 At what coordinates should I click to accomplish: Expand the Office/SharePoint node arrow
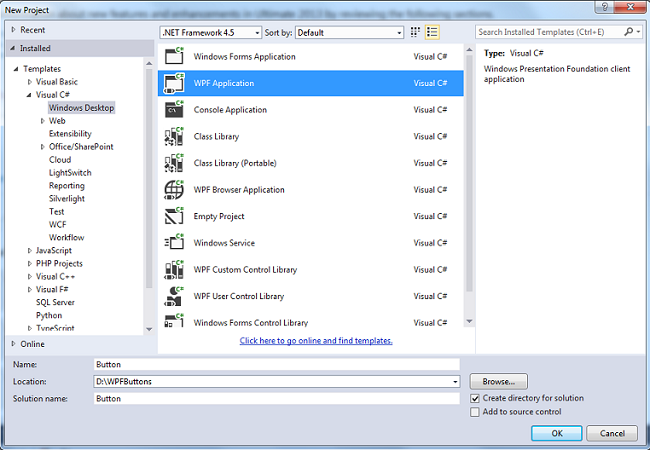click(x=42, y=147)
